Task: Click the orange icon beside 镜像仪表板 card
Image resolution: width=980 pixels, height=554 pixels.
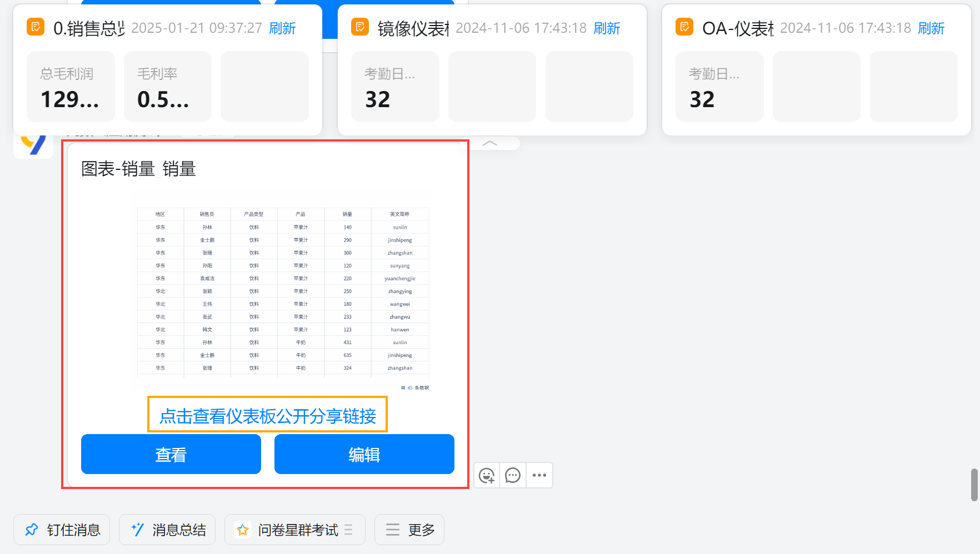Action: (x=360, y=27)
